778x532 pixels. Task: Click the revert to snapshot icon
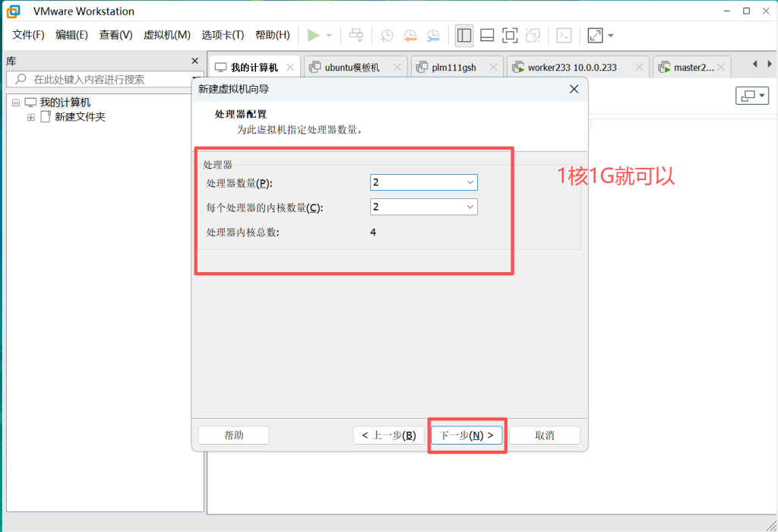[x=410, y=35]
